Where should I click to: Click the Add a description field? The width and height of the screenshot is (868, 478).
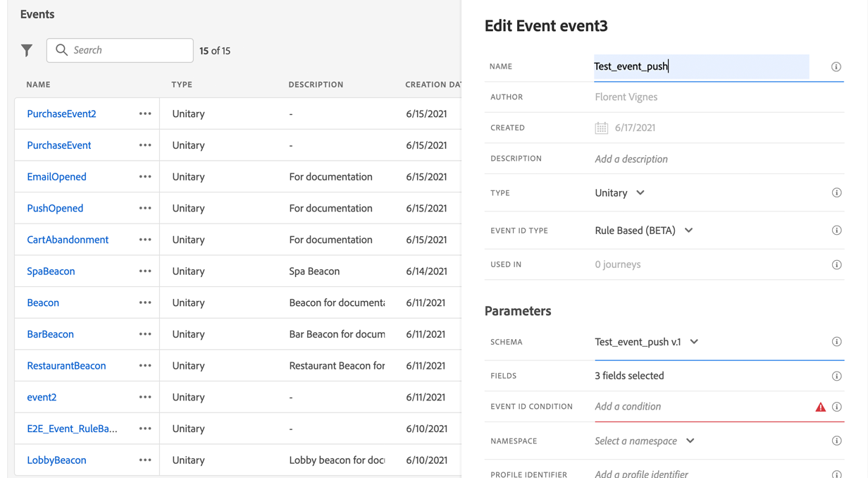631,159
